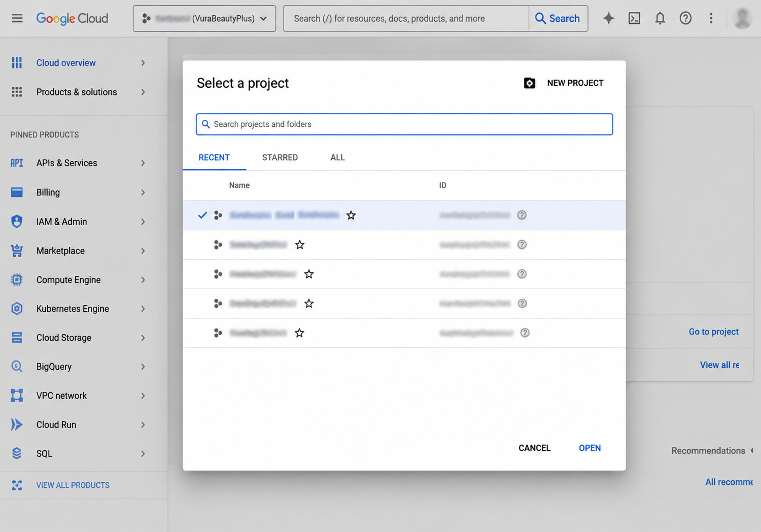This screenshot has height=532, width=761.
Task: Click the Google Cloud logo
Action: click(72, 19)
